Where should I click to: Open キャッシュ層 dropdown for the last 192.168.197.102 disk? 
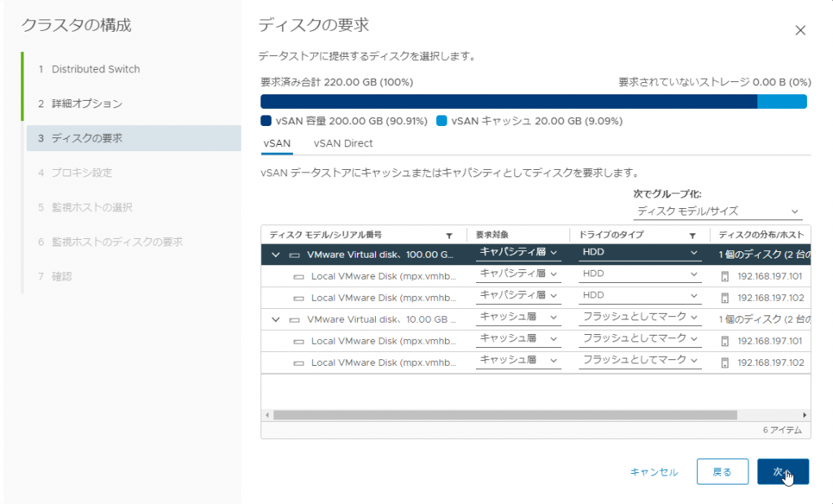(x=518, y=361)
